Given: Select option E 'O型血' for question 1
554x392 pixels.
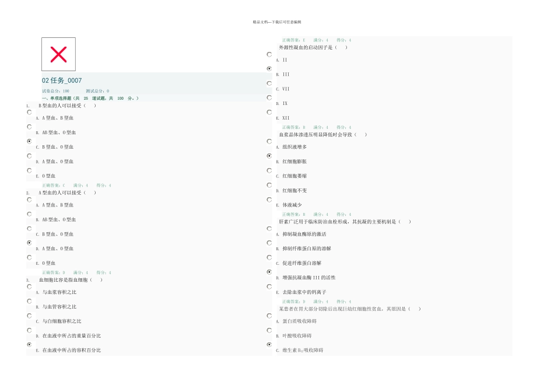Looking at the screenshot, I should point(30,170).
